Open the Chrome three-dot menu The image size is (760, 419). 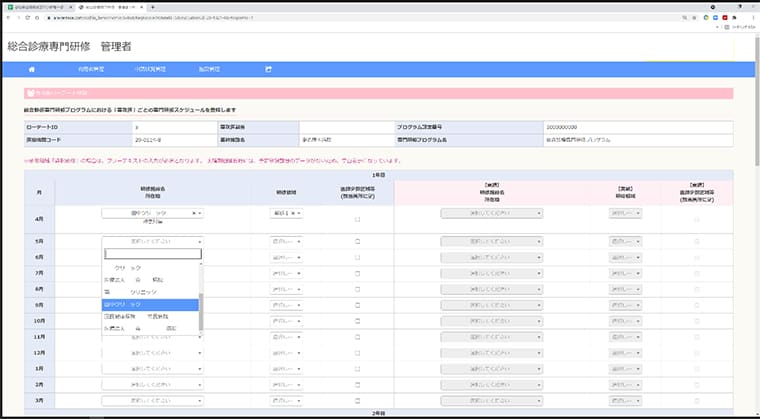pyautogui.click(x=754, y=17)
